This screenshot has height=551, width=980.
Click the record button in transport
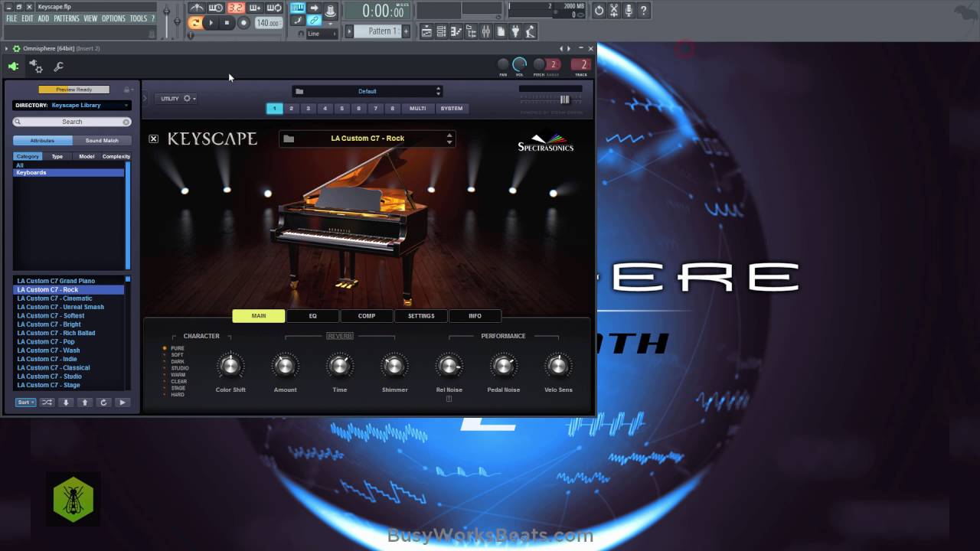pyautogui.click(x=243, y=23)
